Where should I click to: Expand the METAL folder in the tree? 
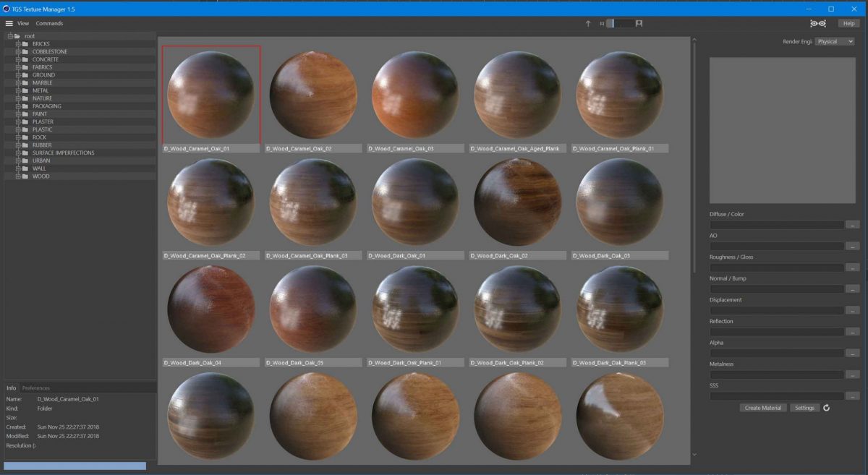(17, 90)
